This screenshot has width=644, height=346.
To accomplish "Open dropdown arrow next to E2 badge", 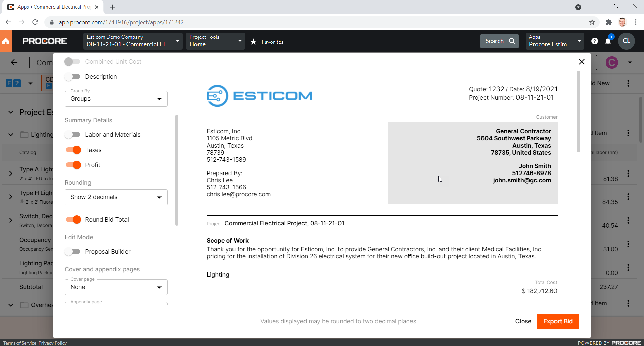I will tap(30, 83).
